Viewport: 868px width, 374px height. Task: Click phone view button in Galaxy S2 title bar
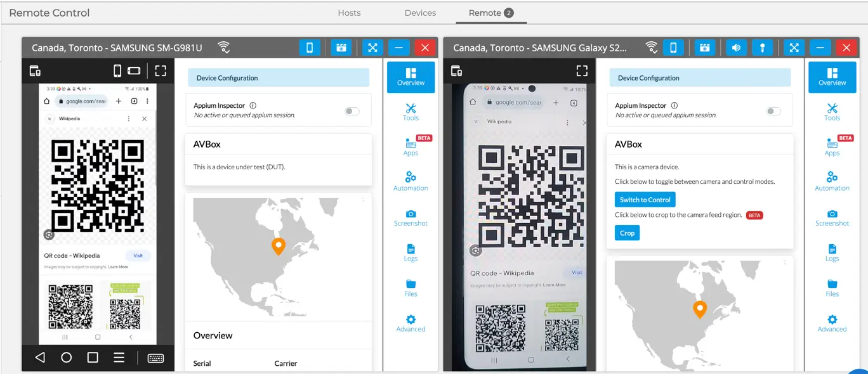click(x=673, y=48)
